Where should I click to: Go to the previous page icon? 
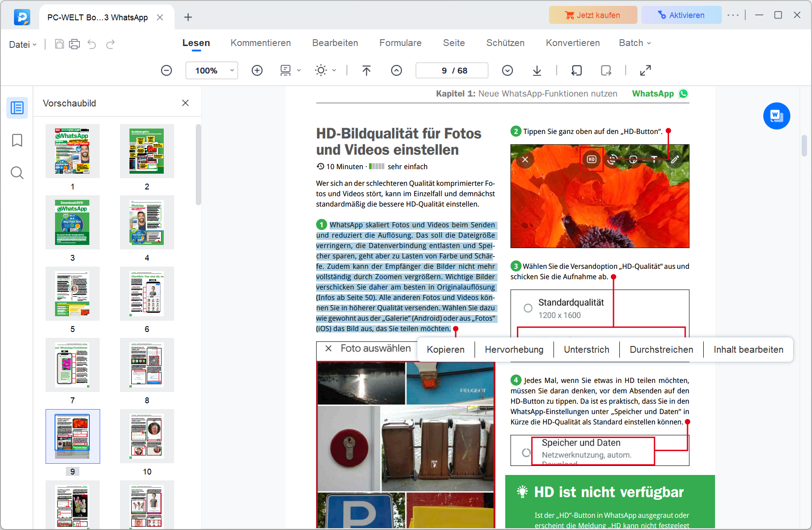click(x=397, y=70)
